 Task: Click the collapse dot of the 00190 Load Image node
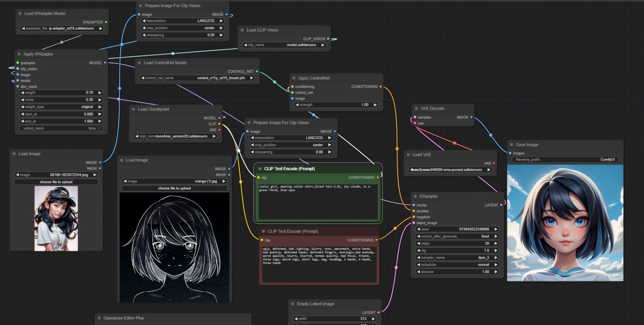pos(14,154)
